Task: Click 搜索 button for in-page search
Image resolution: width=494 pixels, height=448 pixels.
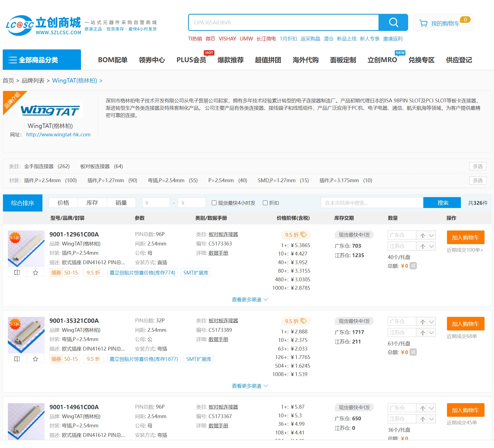Action: (x=442, y=203)
